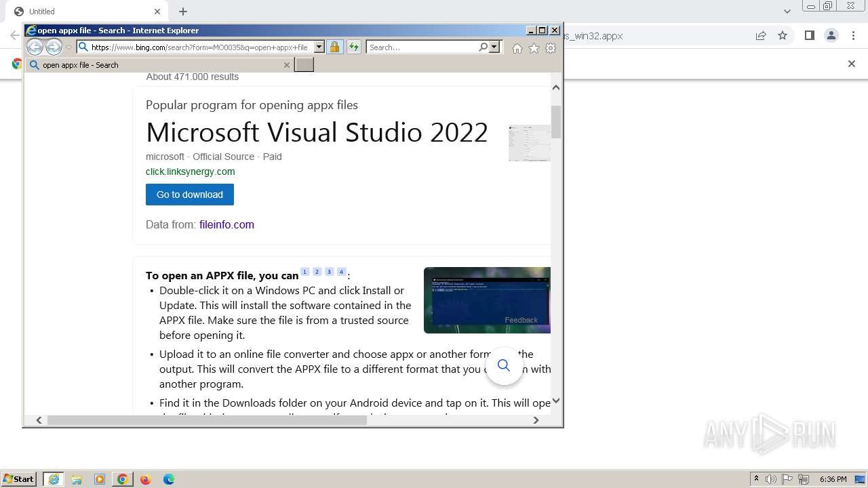Go forward in Internet Explorer
The height and width of the screenshot is (488, 868).
click(x=54, y=47)
